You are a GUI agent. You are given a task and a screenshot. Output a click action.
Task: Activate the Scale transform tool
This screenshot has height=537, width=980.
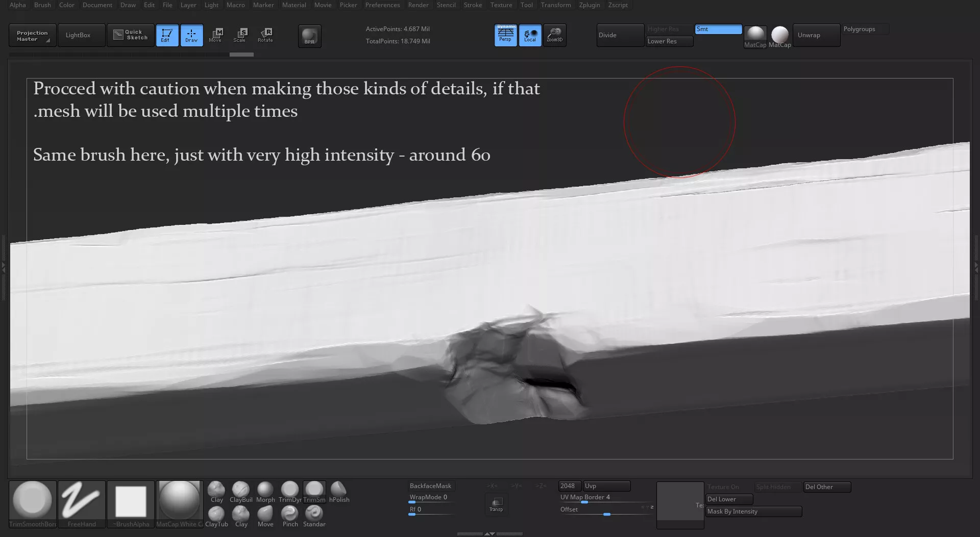click(x=240, y=35)
